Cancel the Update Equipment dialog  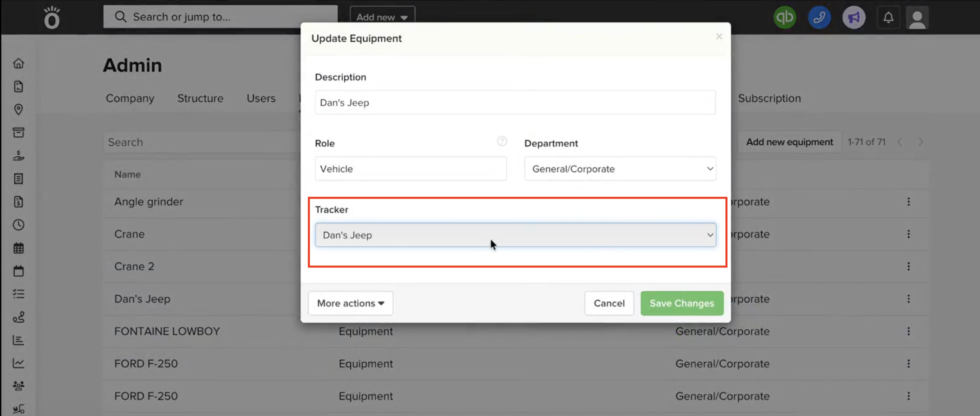tap(609, 303)
